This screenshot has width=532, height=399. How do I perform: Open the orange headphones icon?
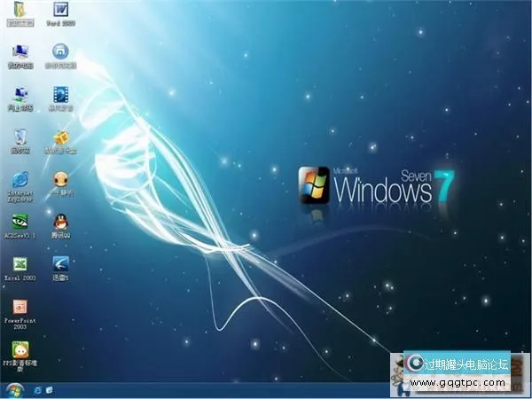60,179
